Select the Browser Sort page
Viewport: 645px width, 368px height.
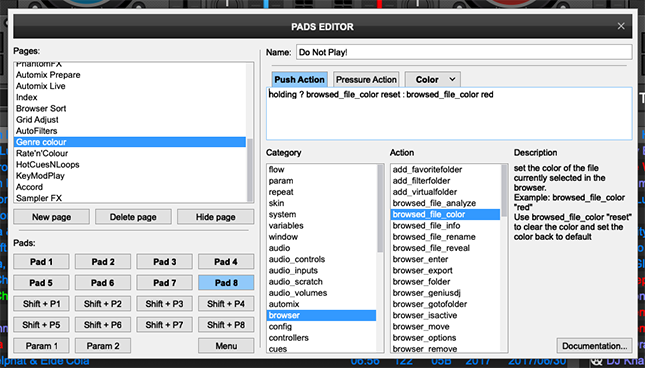pyautogui.click(x=130, y=109)
